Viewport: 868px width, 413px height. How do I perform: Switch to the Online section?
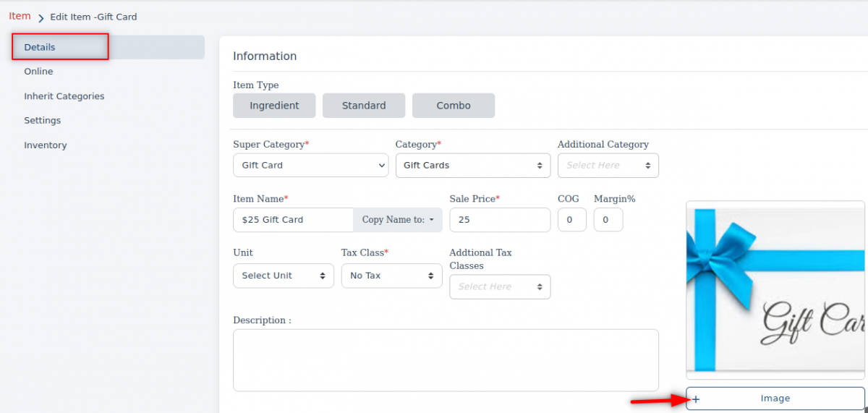[x=38, y=72]
